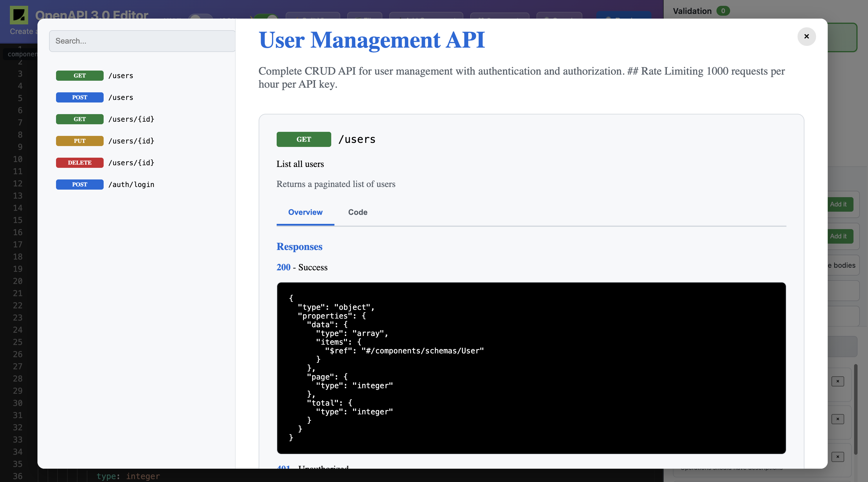Click 'type: integer' in background editor
Image resolution: width=868 pixels, height=482 pixels.
click(x=128, y=476)
